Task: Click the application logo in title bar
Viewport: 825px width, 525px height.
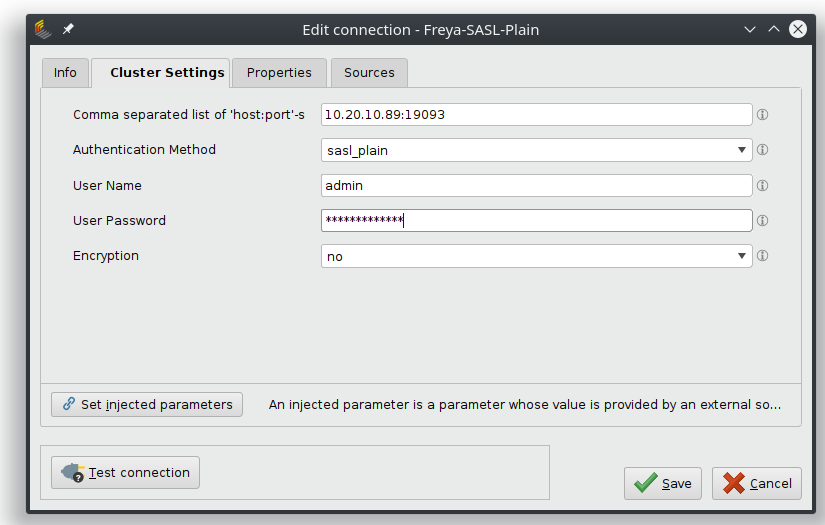Action: pos(43,29)
